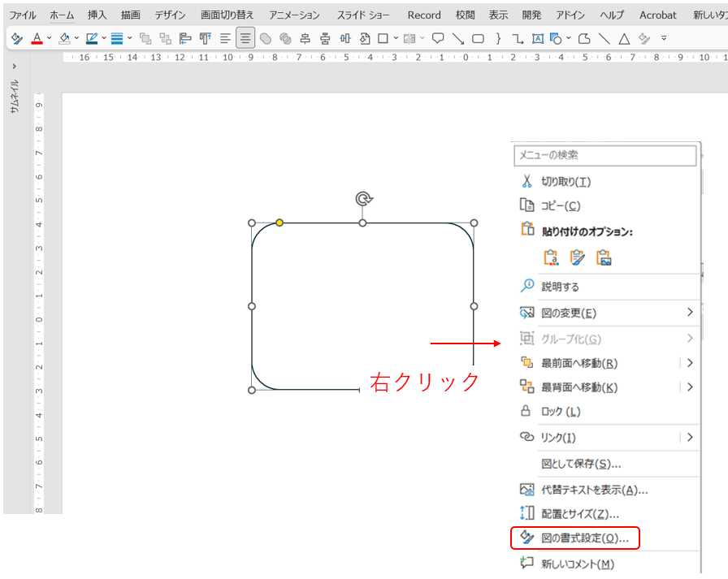This screenshot has width=728, height=579.
Task: Switch to デザイン ribbon tab
Action: coord(170,15)
